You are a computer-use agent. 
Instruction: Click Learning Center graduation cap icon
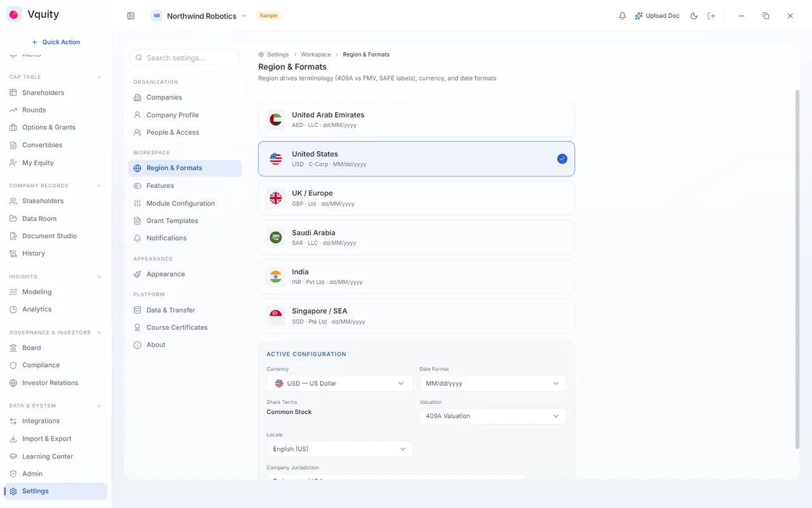click(13, 457)
